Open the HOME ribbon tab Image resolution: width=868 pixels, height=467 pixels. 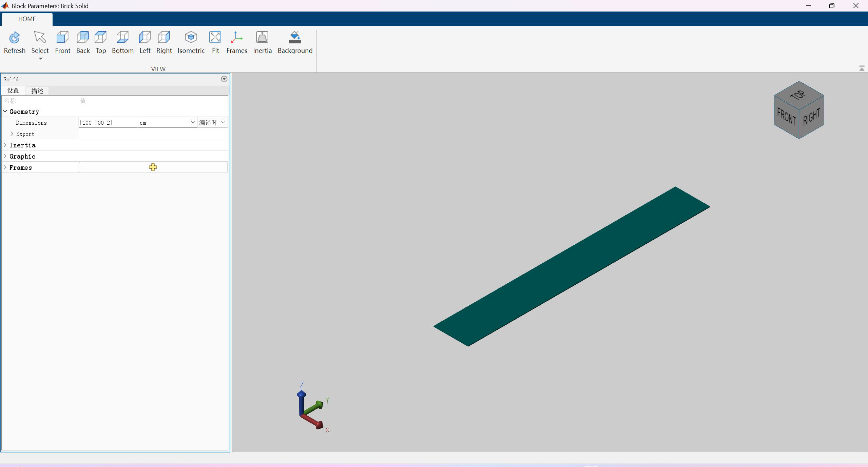point(27,19)
